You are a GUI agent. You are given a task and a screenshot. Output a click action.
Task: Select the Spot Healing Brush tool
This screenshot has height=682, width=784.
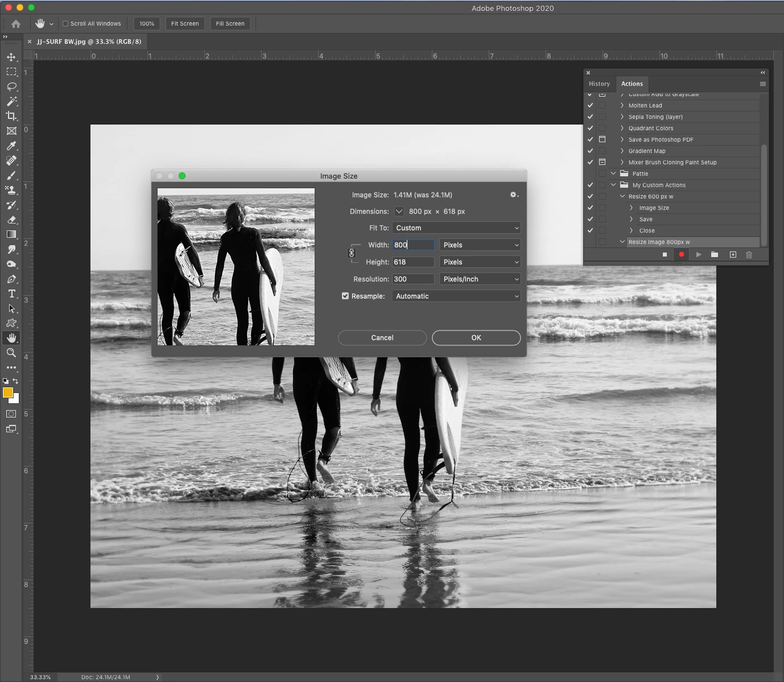[x=11, y=160]
